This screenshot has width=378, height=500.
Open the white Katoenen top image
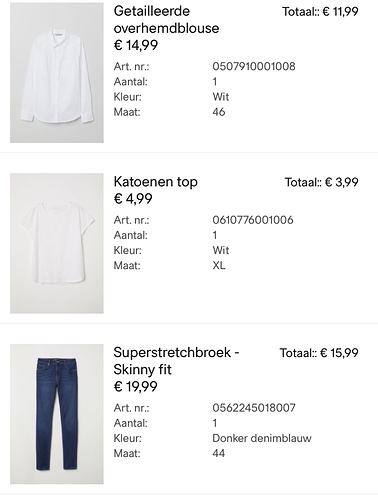tap(57, 243)
